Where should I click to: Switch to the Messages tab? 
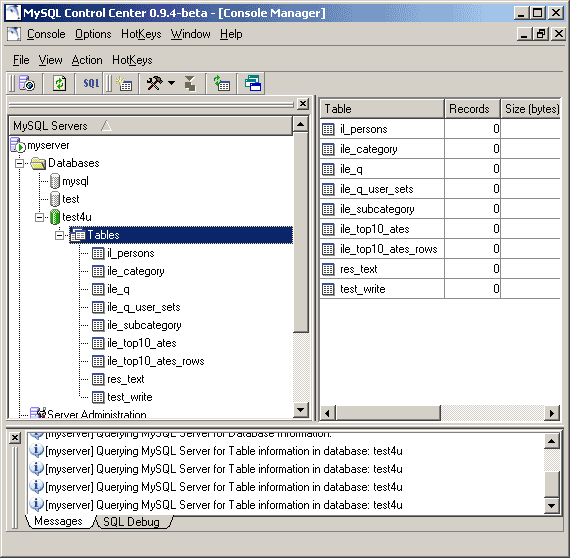pyautogui.click(x=58, y=521)
